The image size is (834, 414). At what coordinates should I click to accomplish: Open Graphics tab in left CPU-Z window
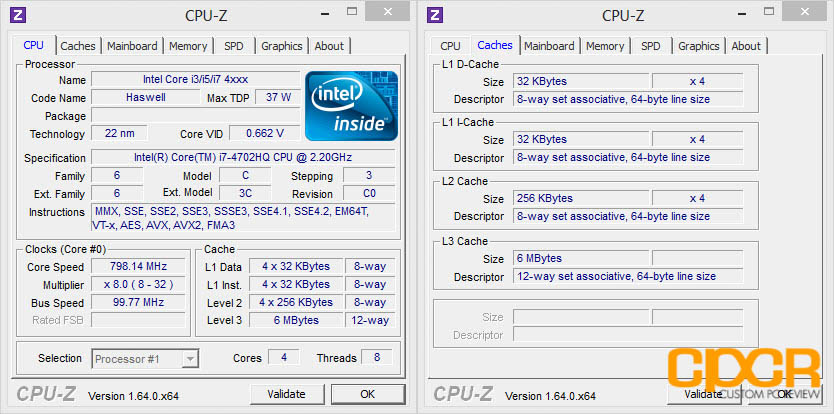pos(281,46)
